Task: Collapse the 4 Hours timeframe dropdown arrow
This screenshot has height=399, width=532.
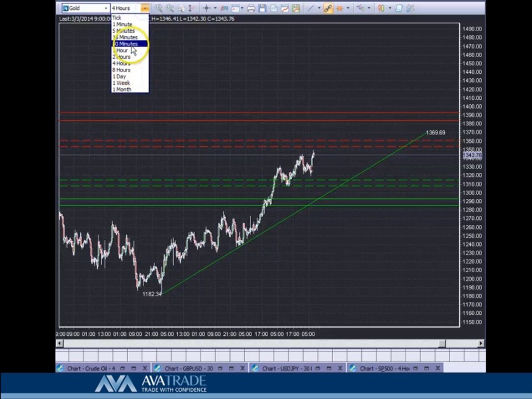Action: click(x=145, y=8)
